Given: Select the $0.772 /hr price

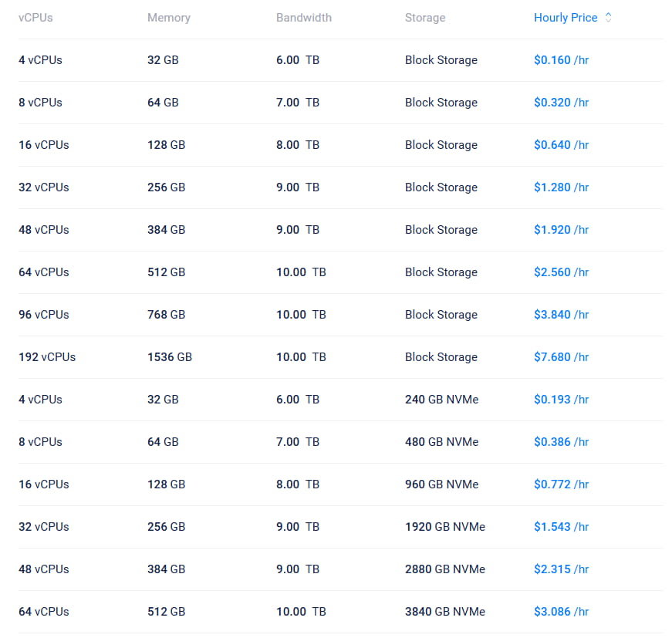Looking at the screenshot, I should tap(561, 484).
